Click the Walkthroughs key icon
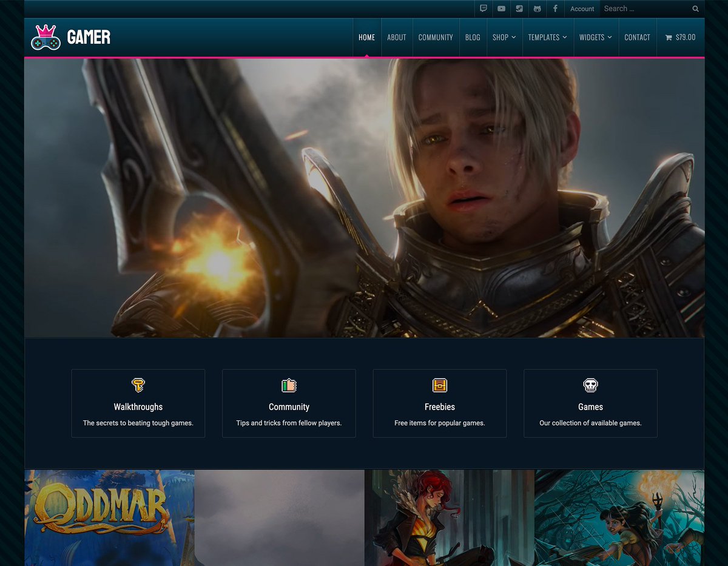This screenshot has height=566, width=728. pyautogui.click(x=138, y=385)
